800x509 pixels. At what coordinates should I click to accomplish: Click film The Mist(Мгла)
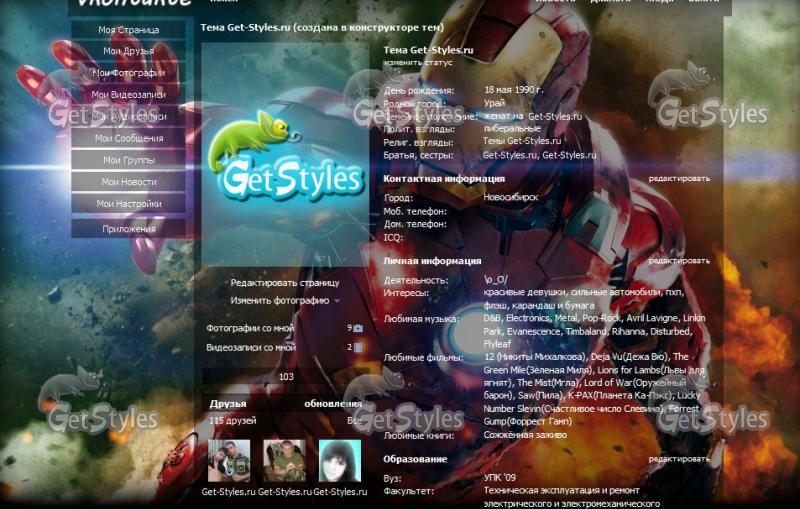coord(547,383)
